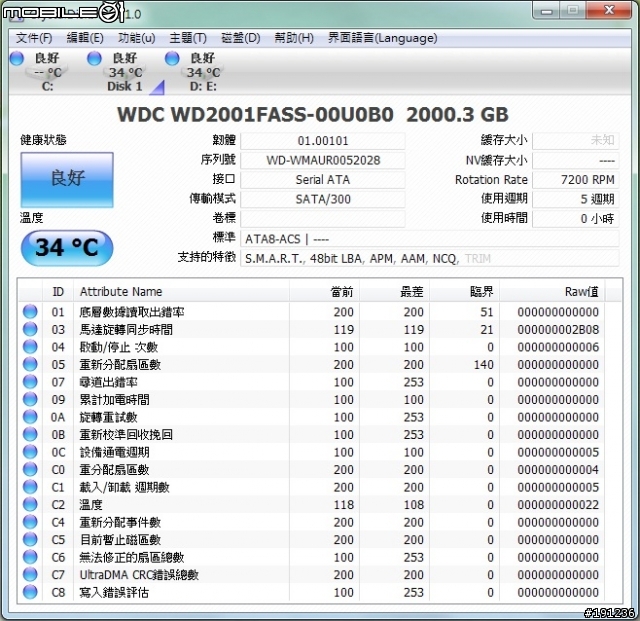This screenshot has width=640, height=621.
Task: Open the 主題(T) menu
Action: click(188, 38)
